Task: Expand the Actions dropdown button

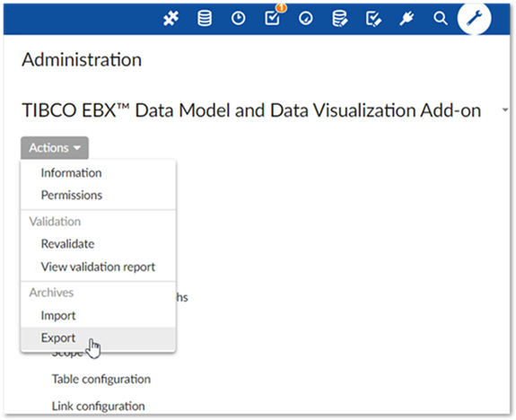Action: 55,148
